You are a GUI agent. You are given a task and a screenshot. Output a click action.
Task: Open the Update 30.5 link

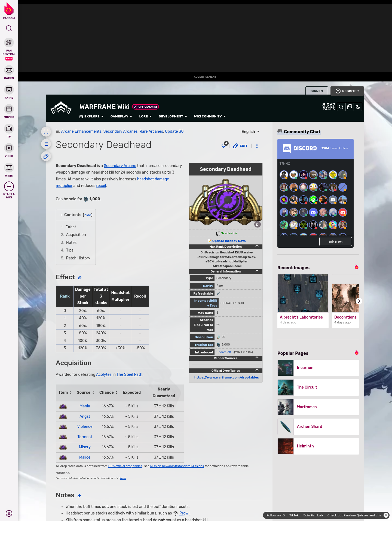(225, 352)
